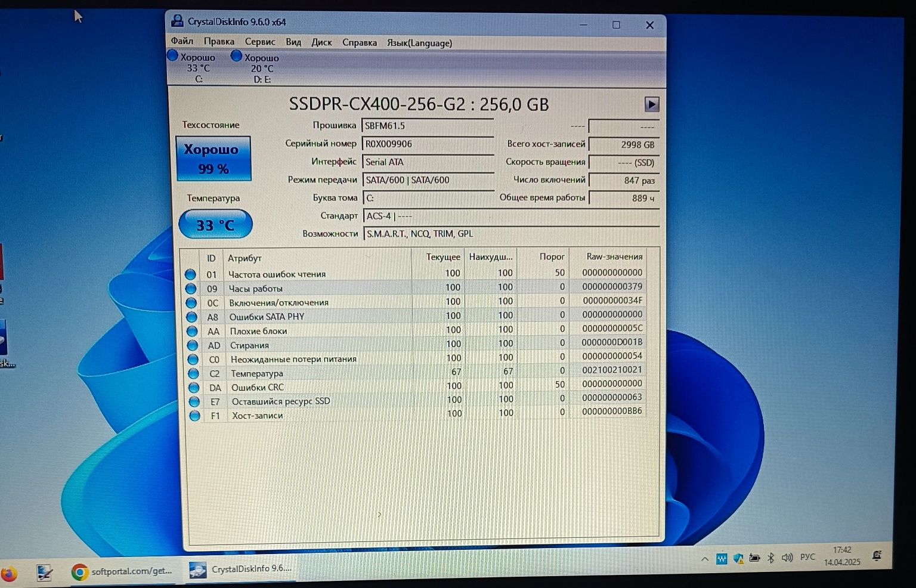Click total host writes value 2998 GB
The image size is (916, 588).
click(624, 144)
